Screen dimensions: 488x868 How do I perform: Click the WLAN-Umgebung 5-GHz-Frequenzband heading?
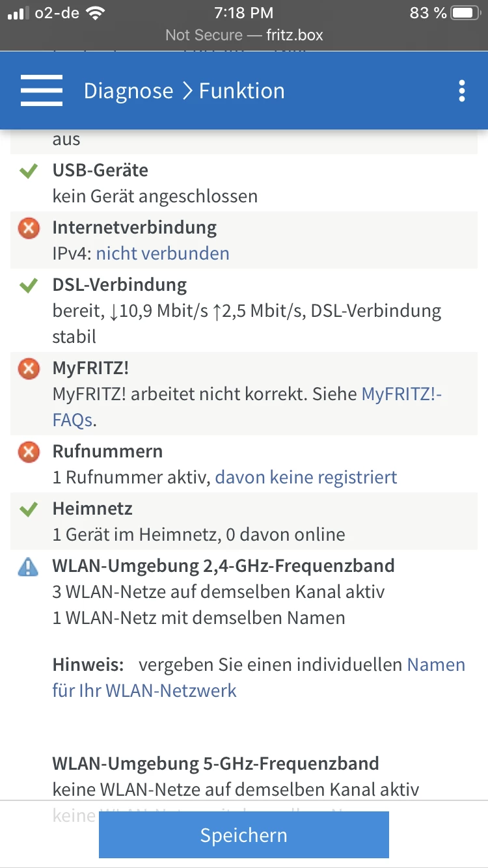[215, 763]
